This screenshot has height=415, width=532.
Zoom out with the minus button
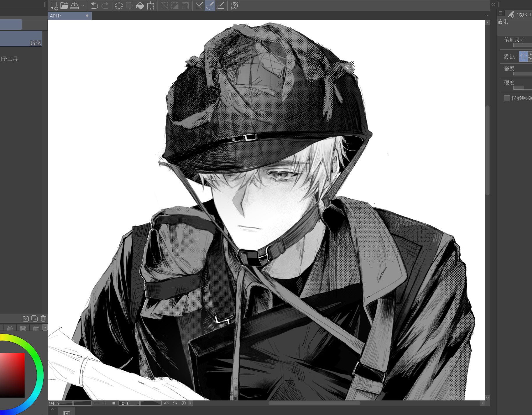coord(96,403)
